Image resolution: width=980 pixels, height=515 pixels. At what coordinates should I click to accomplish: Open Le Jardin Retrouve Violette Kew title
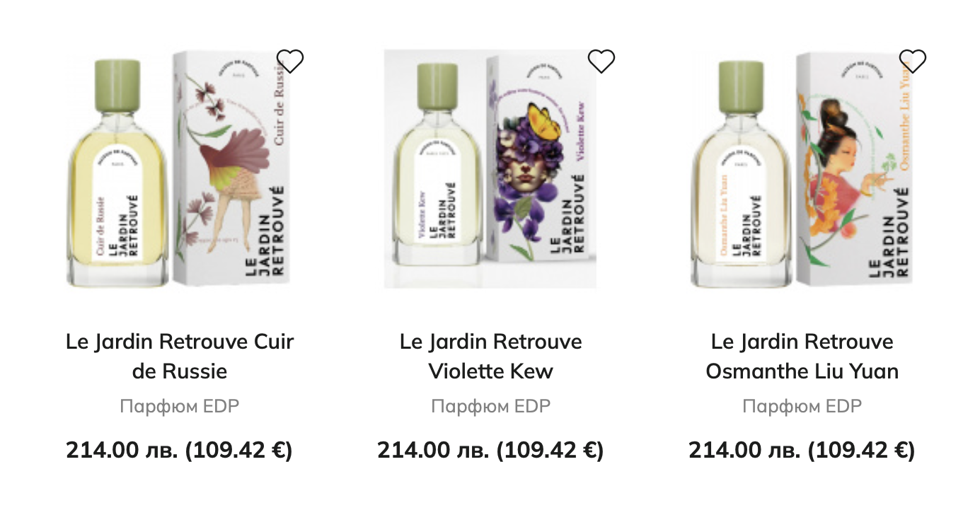491,356
